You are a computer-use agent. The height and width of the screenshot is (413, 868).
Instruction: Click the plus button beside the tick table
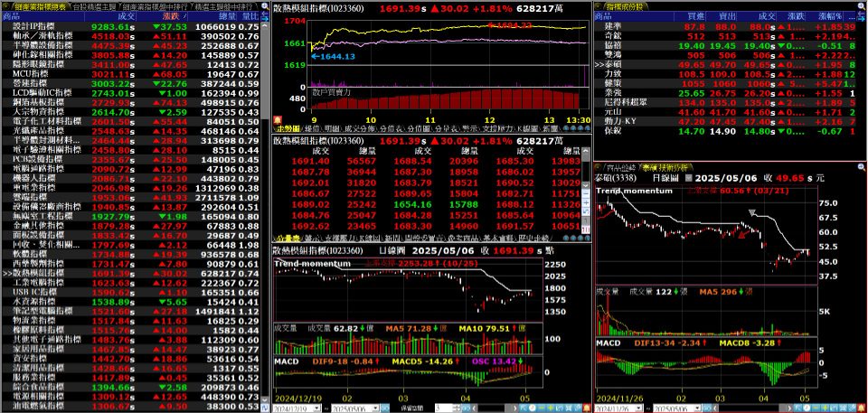[586, 202]
